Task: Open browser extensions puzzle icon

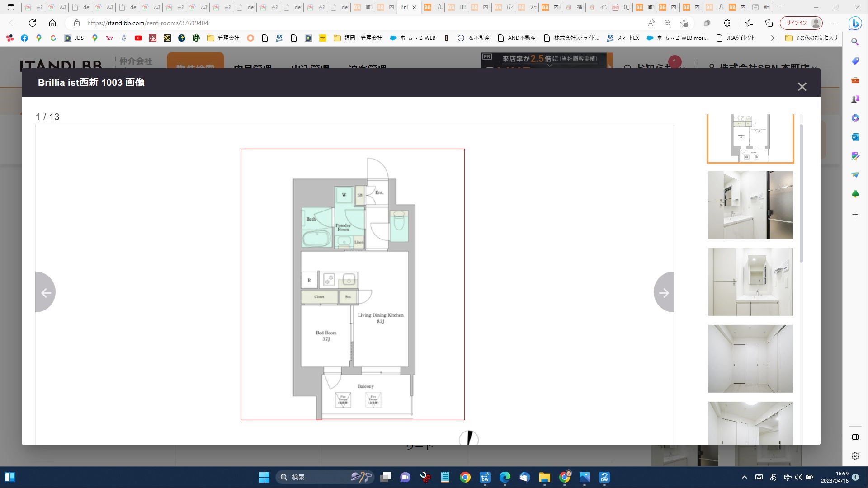Action: tap(727, 23)
